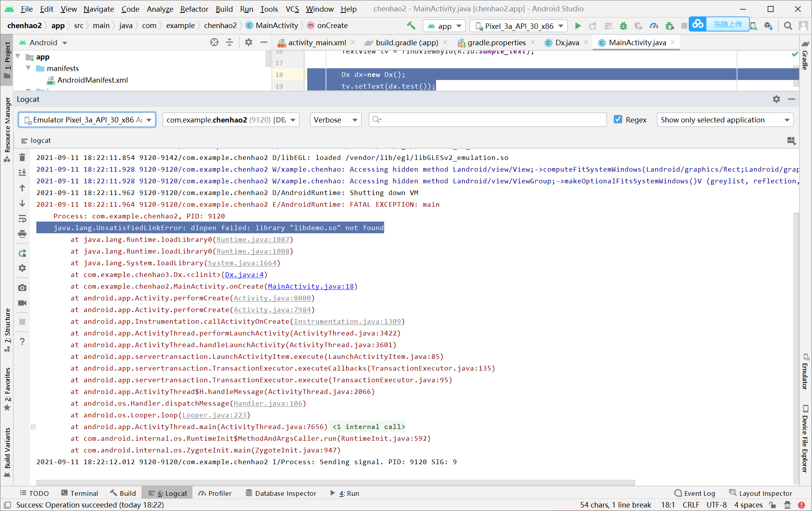Collapse the manifests folder
The image size is (812, 511).
[x=28, y=68]
